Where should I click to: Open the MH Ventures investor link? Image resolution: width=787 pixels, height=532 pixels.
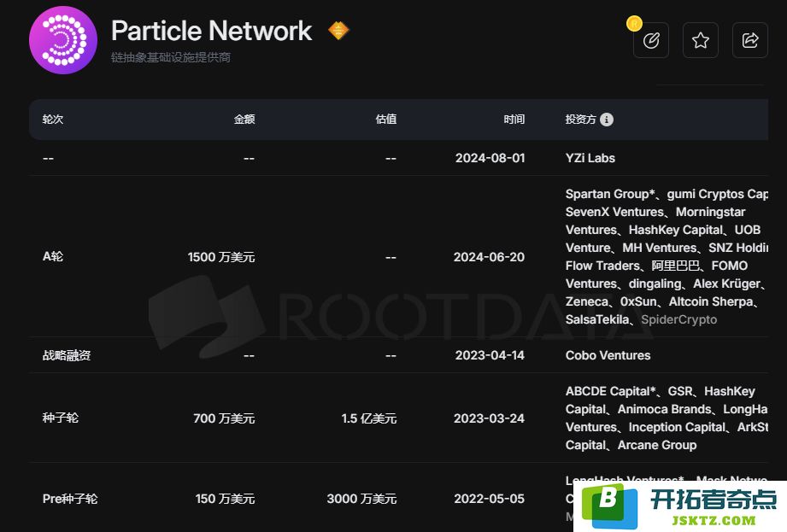pyautogui.click(x=660, y=248)
